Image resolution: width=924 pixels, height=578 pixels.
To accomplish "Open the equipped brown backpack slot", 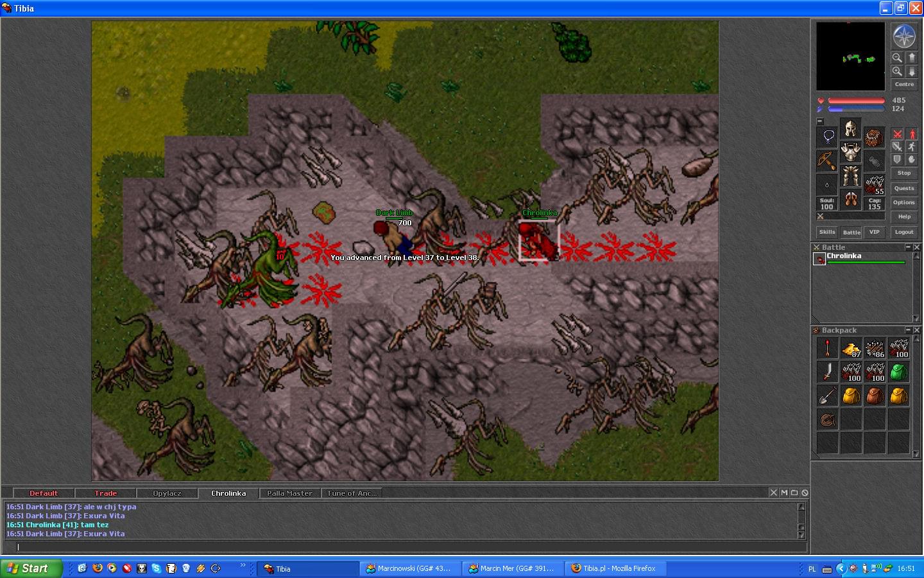I will click(x=874, y=137).
